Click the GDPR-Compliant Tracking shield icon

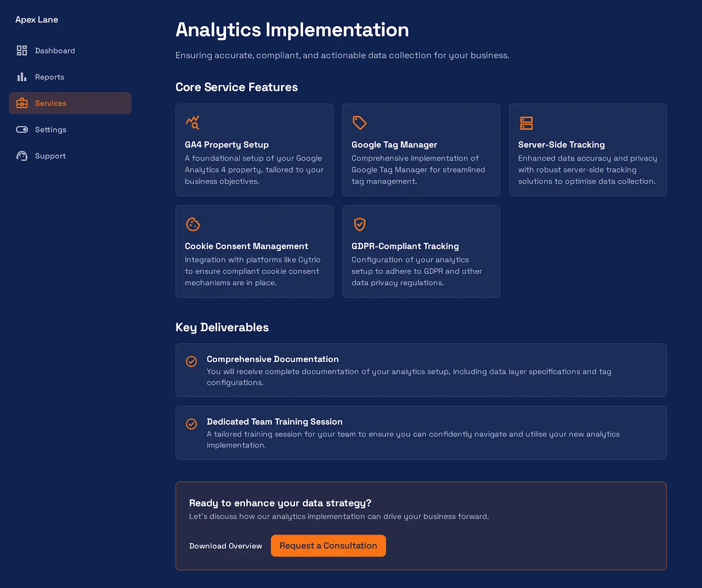[359, 224]
